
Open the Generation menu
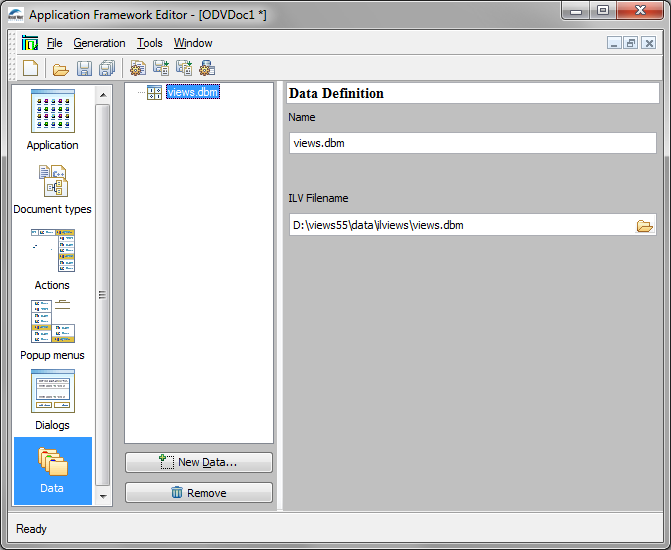[x=99, y=43]
